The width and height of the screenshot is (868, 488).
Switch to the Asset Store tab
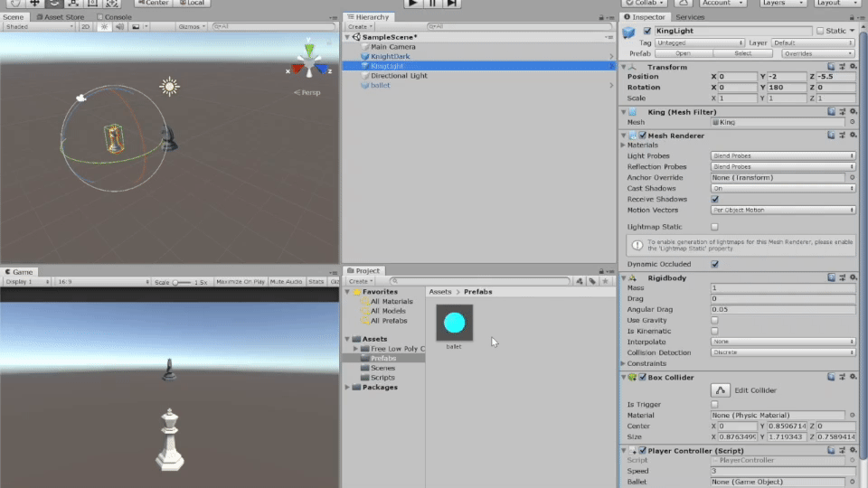coord(62,16)
